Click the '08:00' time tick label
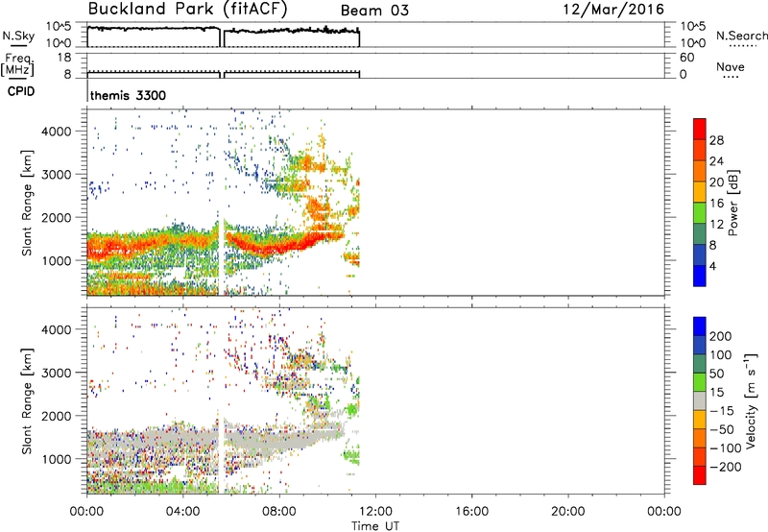Screen dimensions: 768x532 [279, 512]
